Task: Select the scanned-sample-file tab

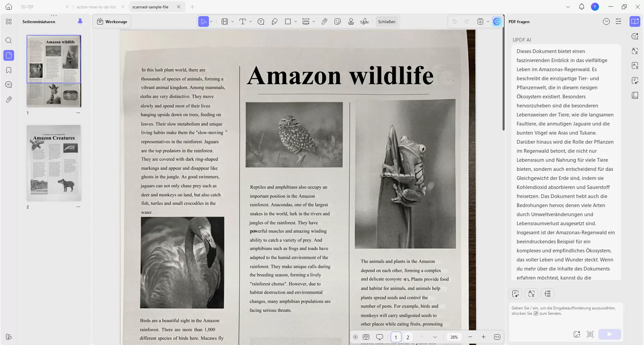Action: (151, 7)
